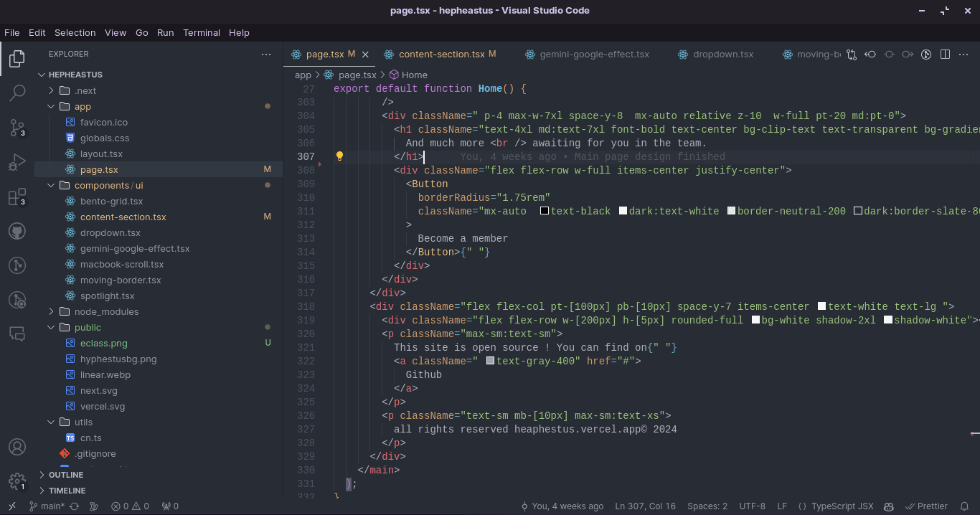Click the open changes compare icon in the editor toolbar
Screen dimensions: 980x515
click(852, 55)
